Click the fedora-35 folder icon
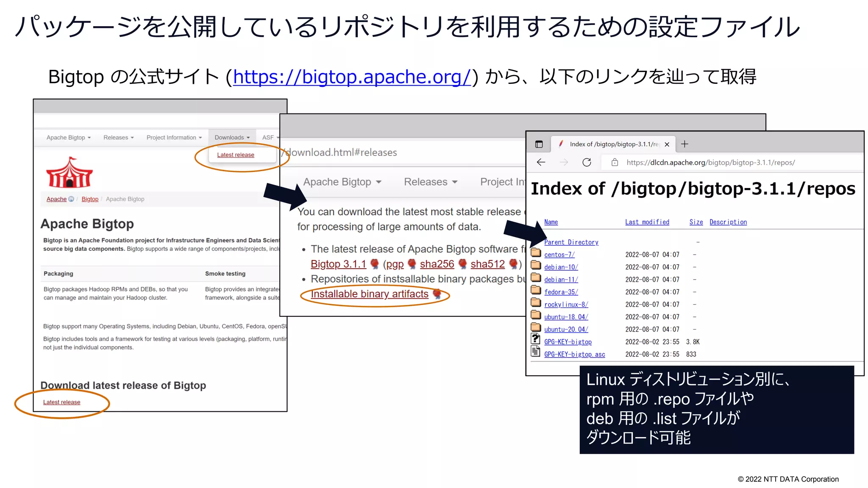Image resolution: width=868 pixels, height=488 pixels. (x=536, y=290)
